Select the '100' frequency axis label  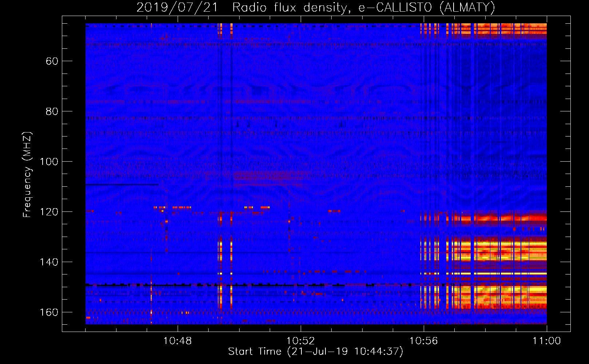pyautogui.click(x=49, y=162)
